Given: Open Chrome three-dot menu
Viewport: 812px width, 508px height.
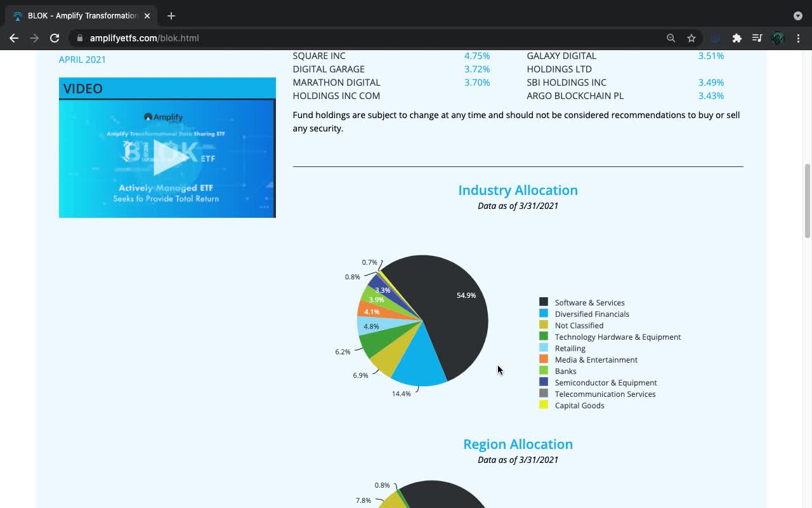Looking at the screenshot, I should click(798, 38).
